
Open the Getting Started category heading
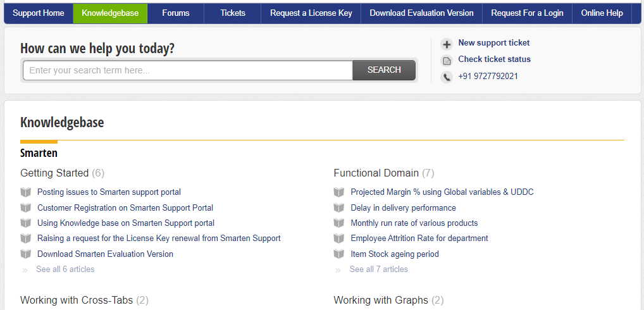pos(54,173)
